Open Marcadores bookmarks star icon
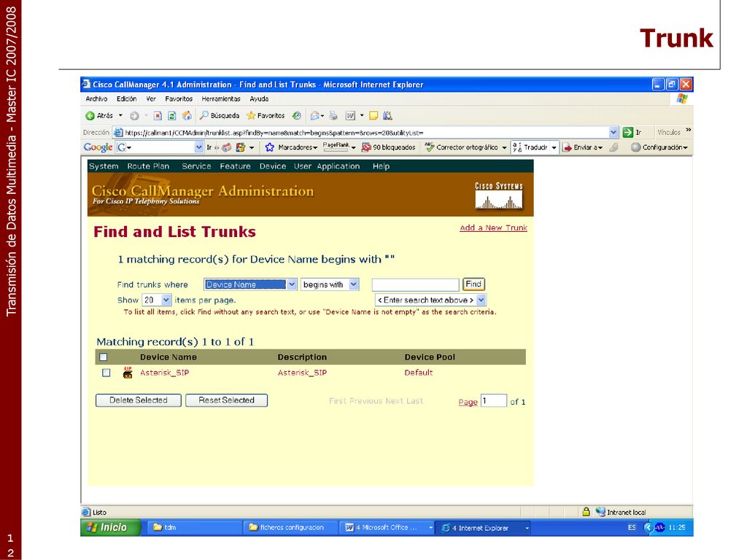Screen dimensions: 747x560 (270, 147)
